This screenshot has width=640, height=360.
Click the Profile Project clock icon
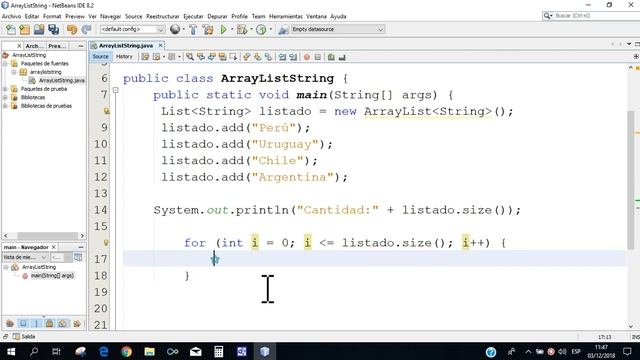pos(261,29)
